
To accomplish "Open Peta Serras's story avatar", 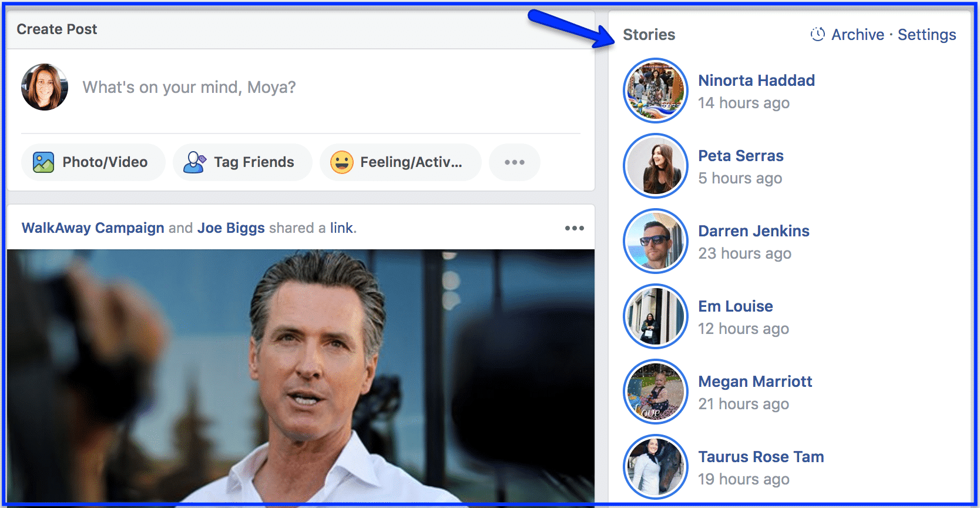I will point(656,166).
